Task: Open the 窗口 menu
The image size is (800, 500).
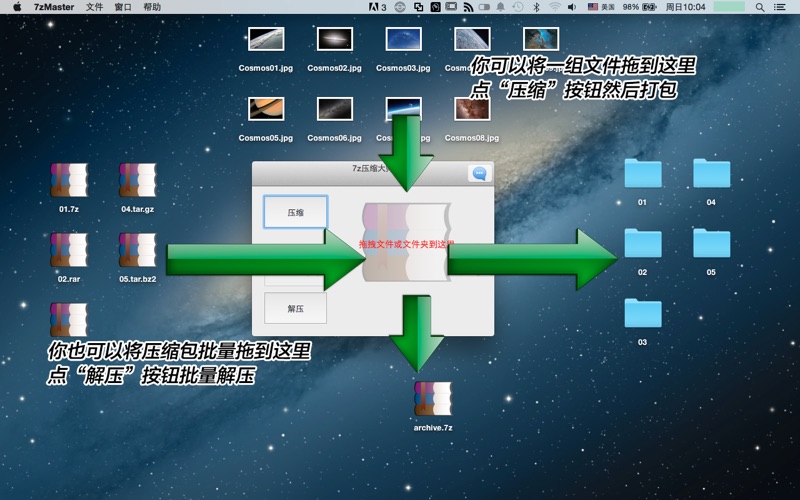Action: coord(123,7)
